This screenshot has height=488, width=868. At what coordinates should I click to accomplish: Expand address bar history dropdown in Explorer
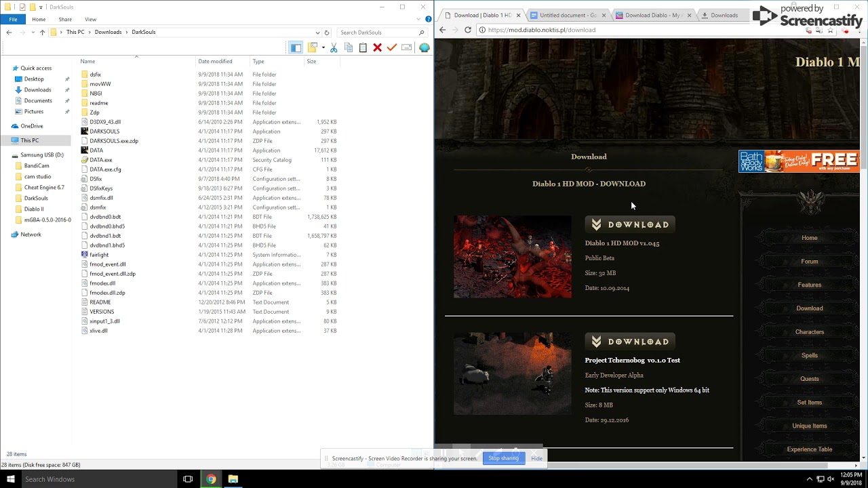(x=317, y=32)
